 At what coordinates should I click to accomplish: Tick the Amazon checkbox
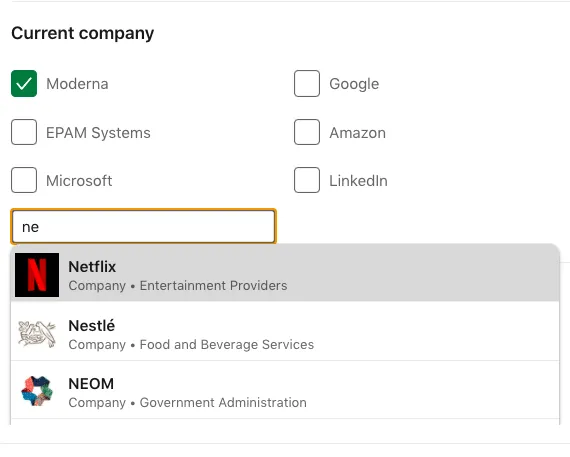(x=307, y=132)
